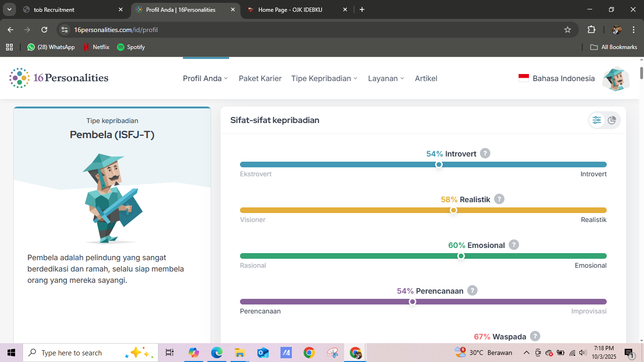Open File Explorer from the taskbar

239,353
